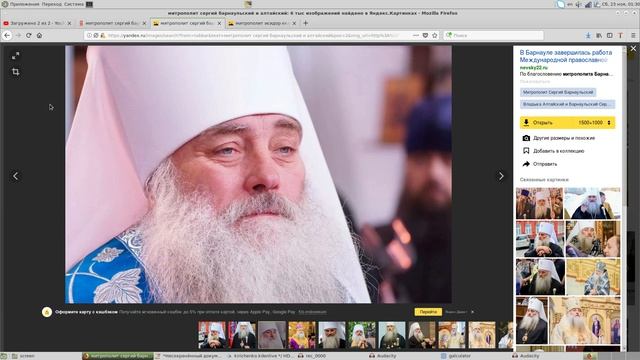Open the nevsky22.ru source link

click(533, 68)
